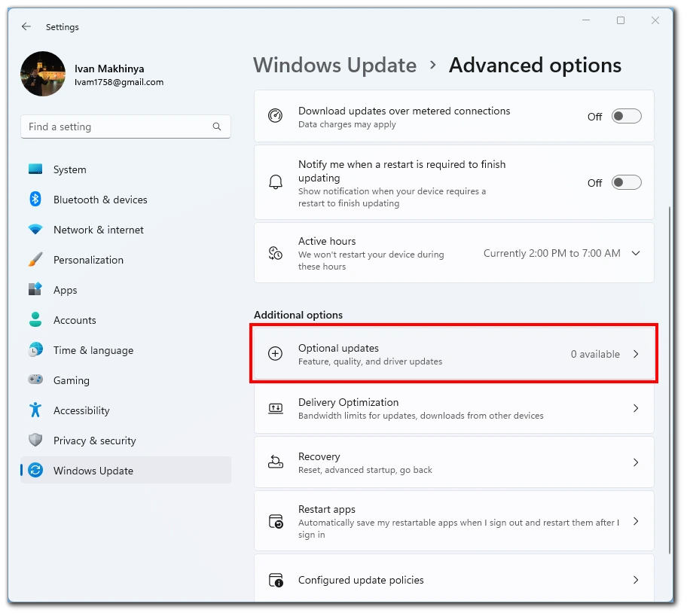687x616 pixels.
Task: Click the Gaming controller icon
Action: coord(35,380)
